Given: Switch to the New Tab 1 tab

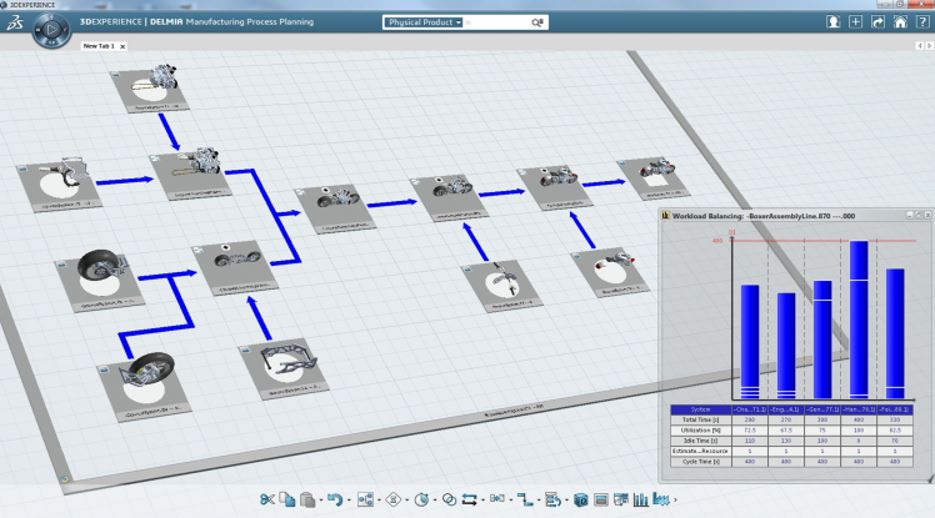Looking at the screenshot, I should pos(97,46).
